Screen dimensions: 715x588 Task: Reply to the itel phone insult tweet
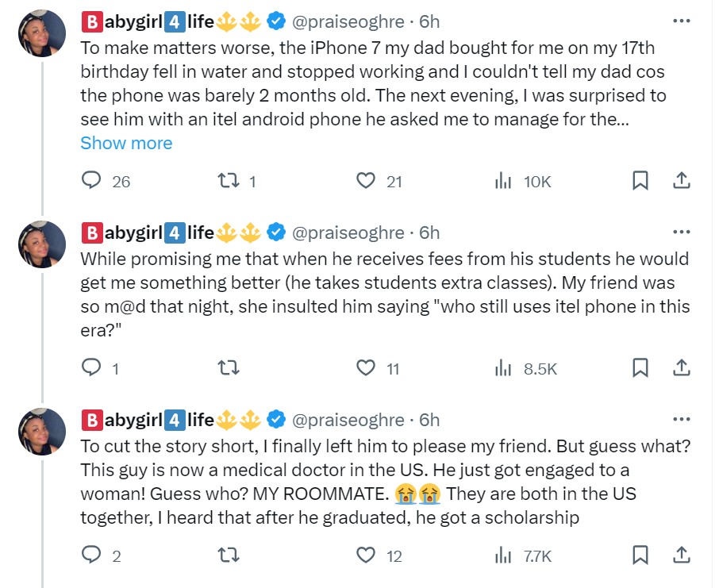(92, 368)
